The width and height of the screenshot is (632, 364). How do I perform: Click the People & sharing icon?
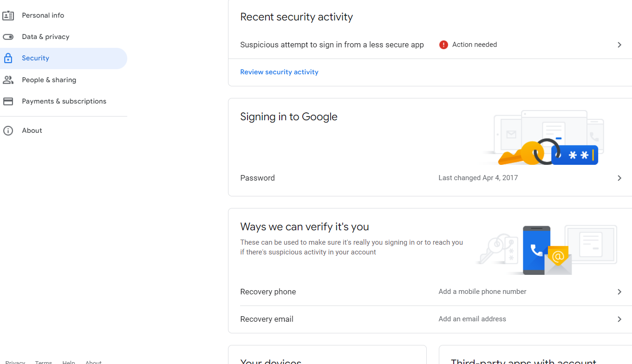(x=8, y=80)
